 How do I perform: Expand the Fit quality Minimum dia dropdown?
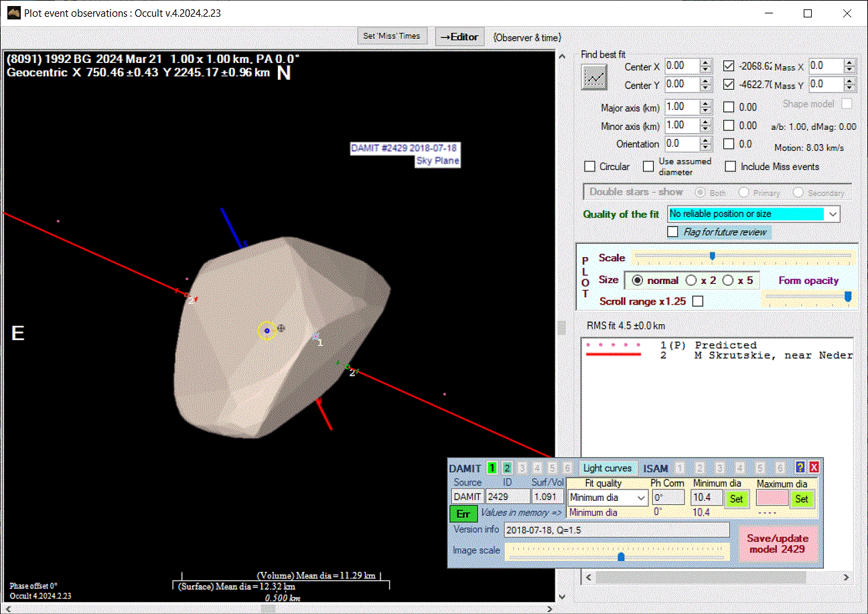(x=641, y=497)
